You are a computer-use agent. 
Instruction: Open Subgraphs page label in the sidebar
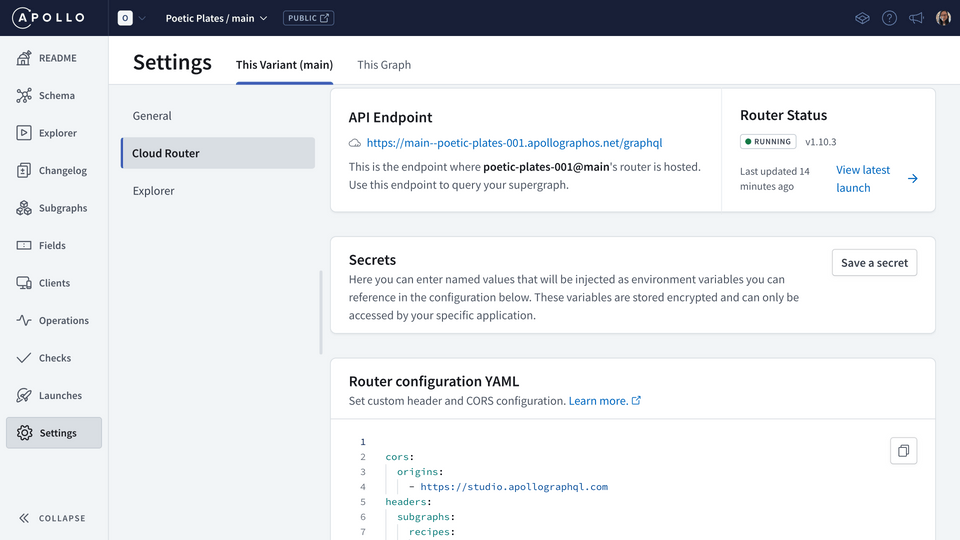point(63,208)
